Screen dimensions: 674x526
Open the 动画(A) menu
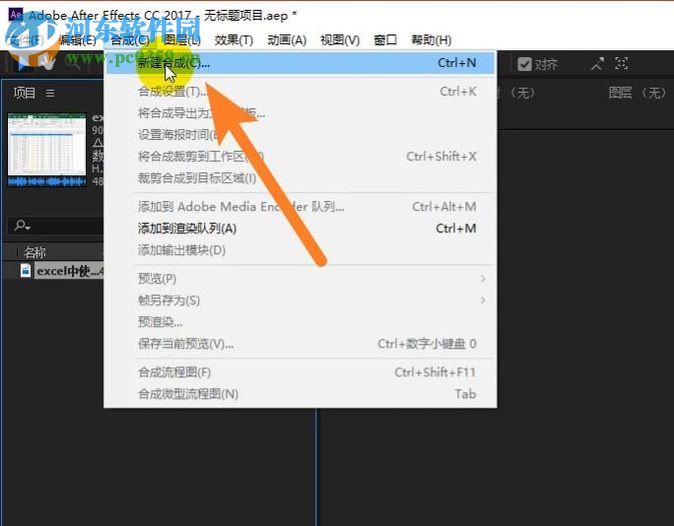(x=287, y=40)
